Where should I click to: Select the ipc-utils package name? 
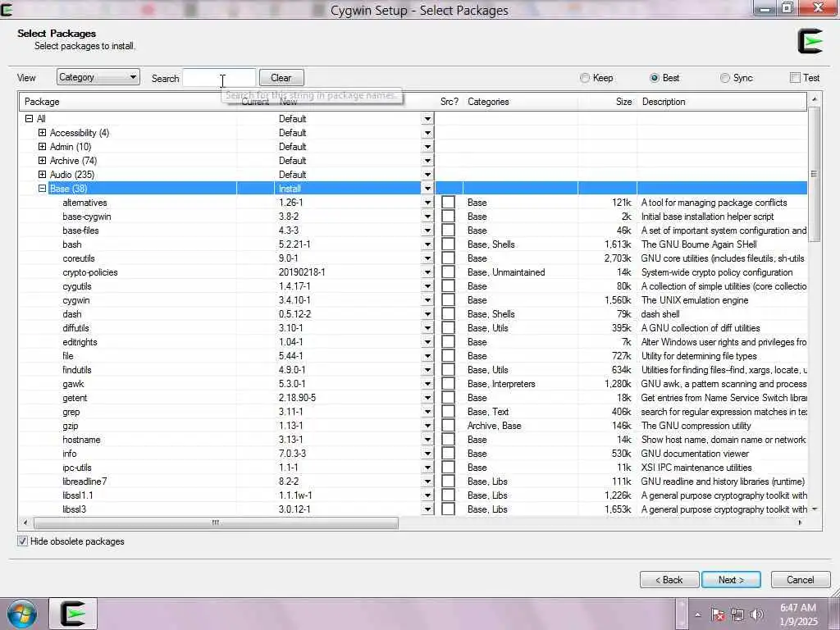[x=76, y=467]
